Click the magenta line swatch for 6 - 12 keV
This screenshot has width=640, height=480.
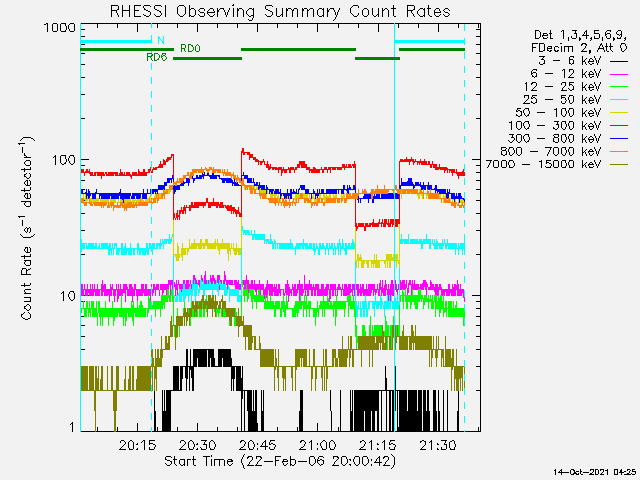click(x=619, y=75)
